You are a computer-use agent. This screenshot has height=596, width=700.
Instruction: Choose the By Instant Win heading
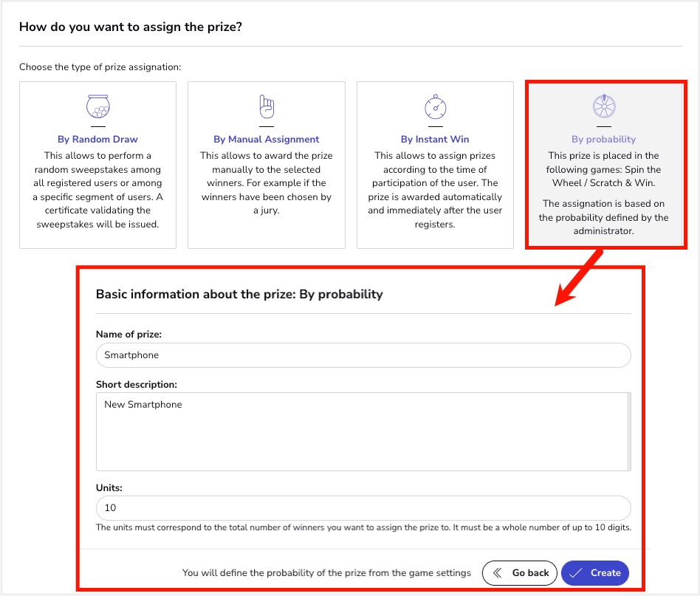tap(435, 140)
